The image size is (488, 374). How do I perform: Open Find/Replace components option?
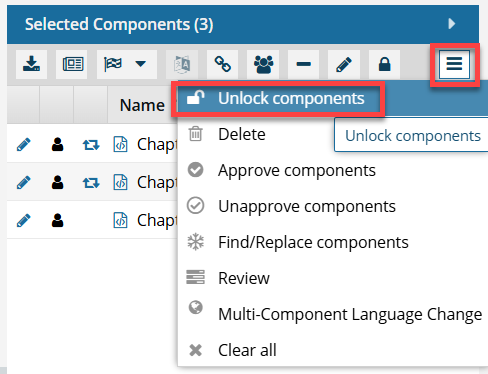point(313,242)
